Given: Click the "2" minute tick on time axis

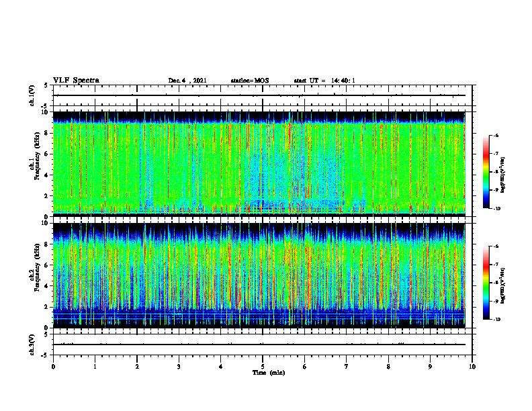Looking at the screenshot, I should pyautogui.click(x=137, y=367).
